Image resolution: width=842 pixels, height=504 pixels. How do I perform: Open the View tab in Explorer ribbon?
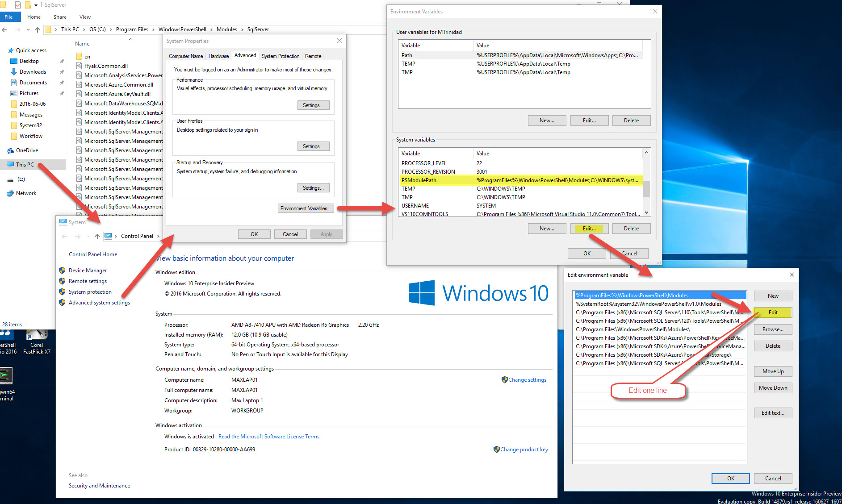(x=85, y=17)
